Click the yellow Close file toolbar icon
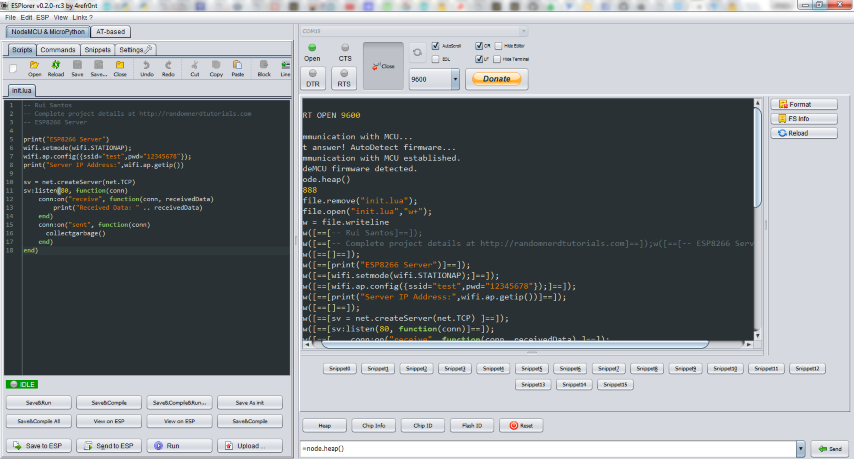Screen dimensions: 854x459 coord(120,68)
